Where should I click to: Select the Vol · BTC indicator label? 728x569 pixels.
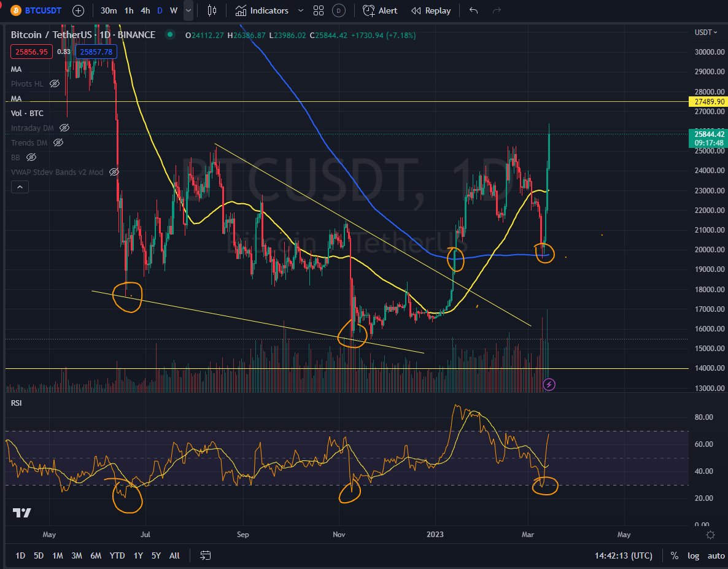[27, 113]
